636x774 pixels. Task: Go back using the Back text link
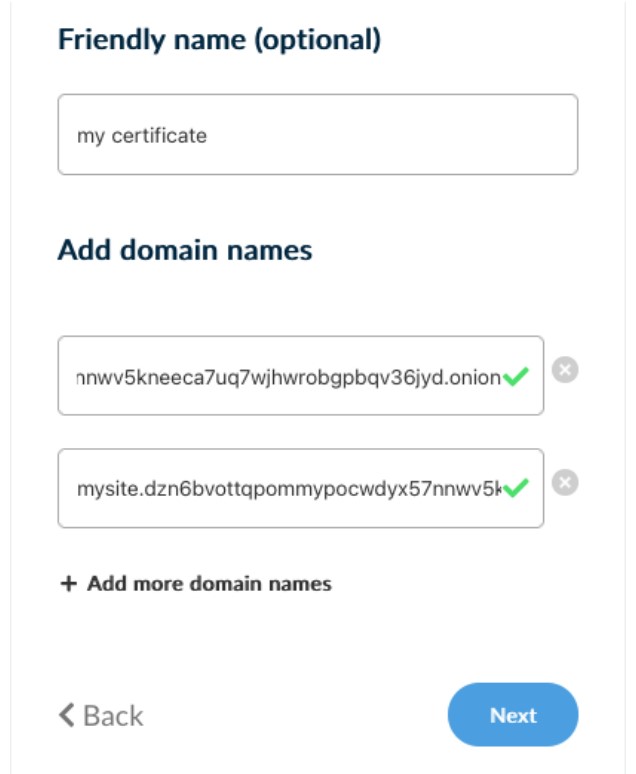pos(113,715)
